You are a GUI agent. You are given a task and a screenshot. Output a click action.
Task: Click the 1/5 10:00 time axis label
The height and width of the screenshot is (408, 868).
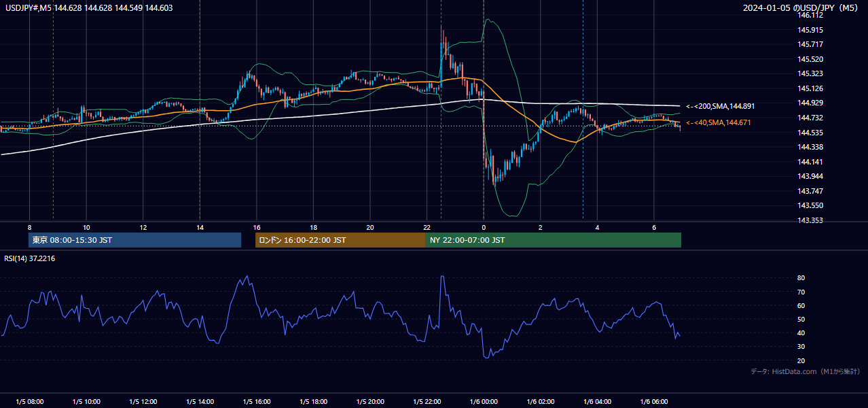point(86,402)
